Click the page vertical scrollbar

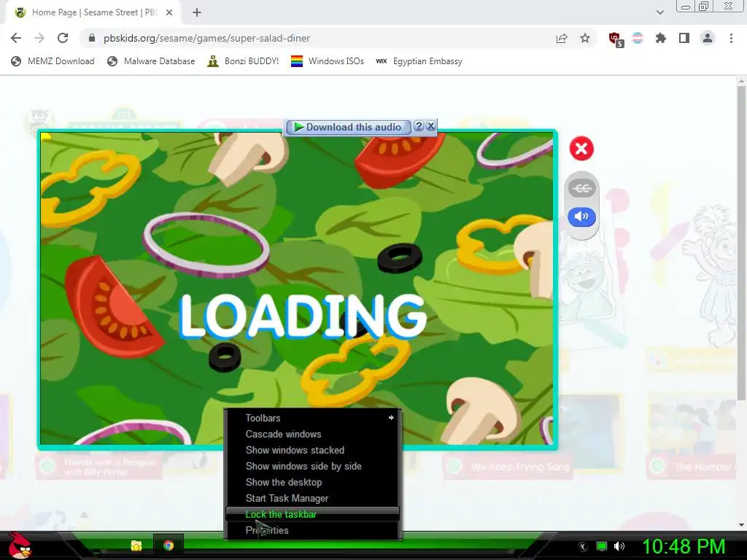[741, 243]
